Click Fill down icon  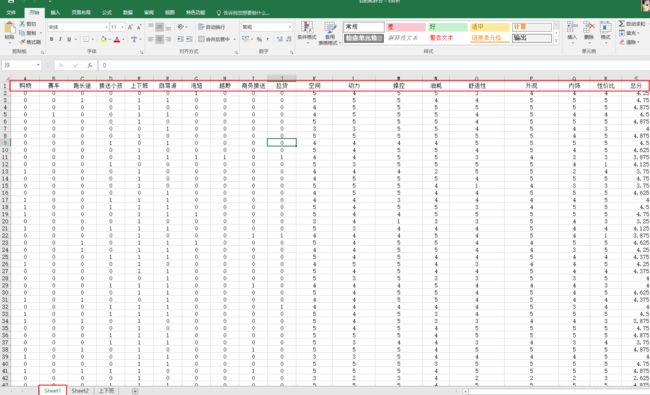(621, 33)
